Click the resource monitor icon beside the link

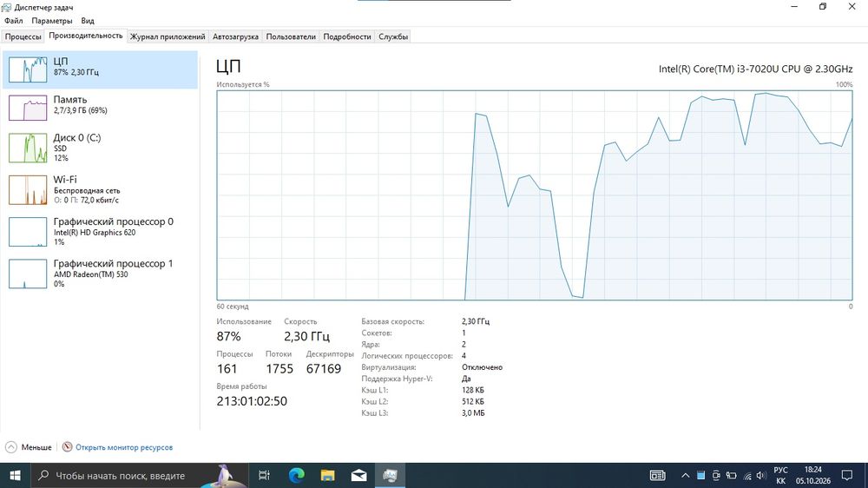coord(67,447)
